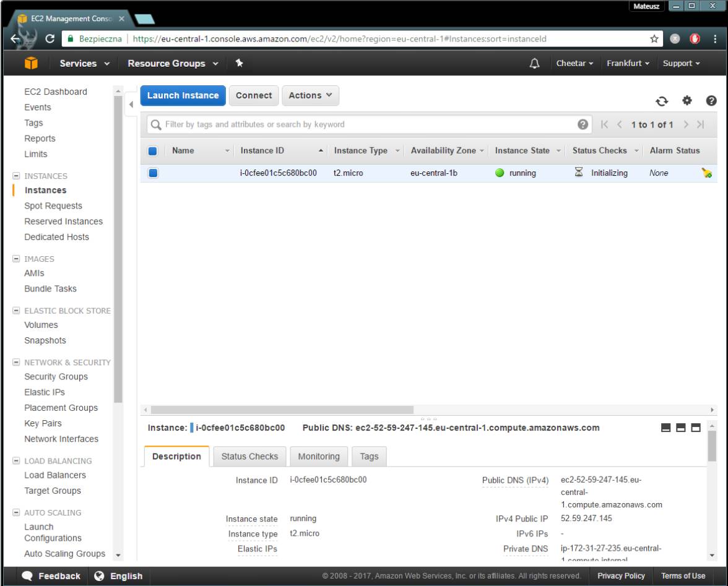Toggle the select-all instances checkbox

tap(154, 150)
